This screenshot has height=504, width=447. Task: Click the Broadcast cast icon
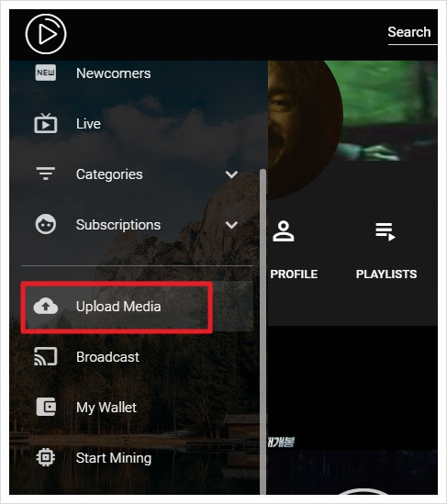pyautogui.click(x=46, y=356)
